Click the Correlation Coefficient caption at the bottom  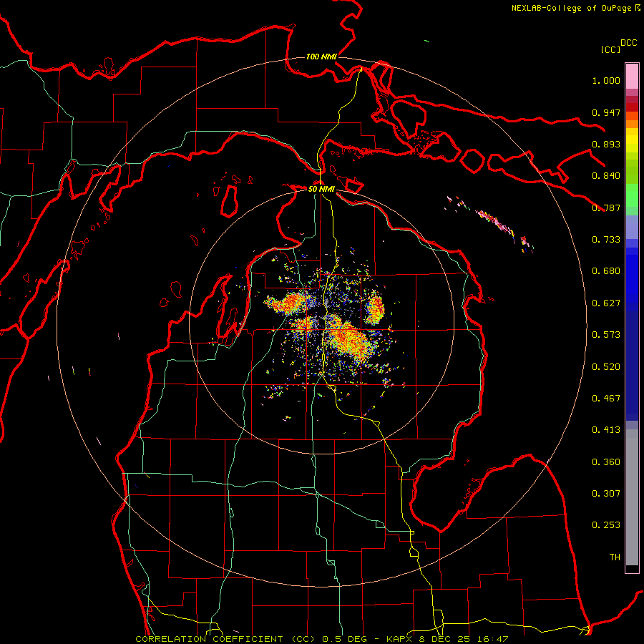[x=322, y=639]
